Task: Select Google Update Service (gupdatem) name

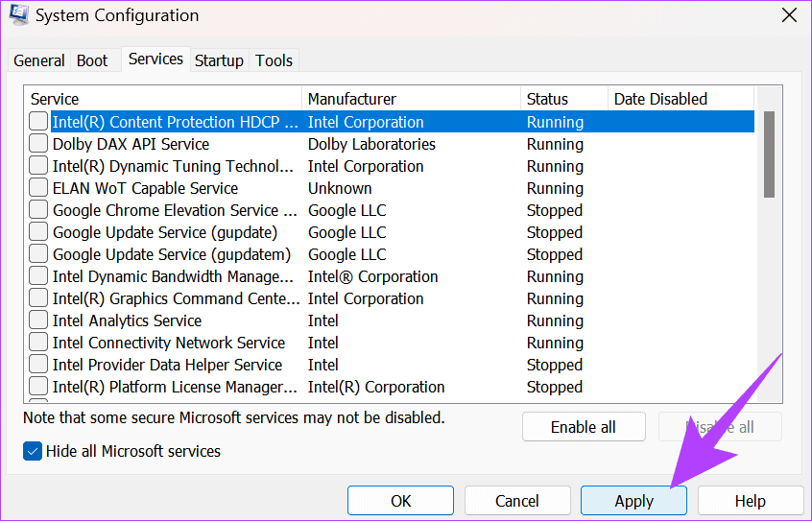Action: tap(172, 254)
